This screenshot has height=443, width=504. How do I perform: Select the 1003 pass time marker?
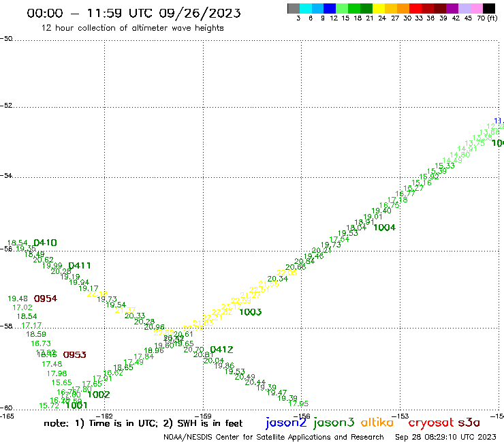pos(251,311)
